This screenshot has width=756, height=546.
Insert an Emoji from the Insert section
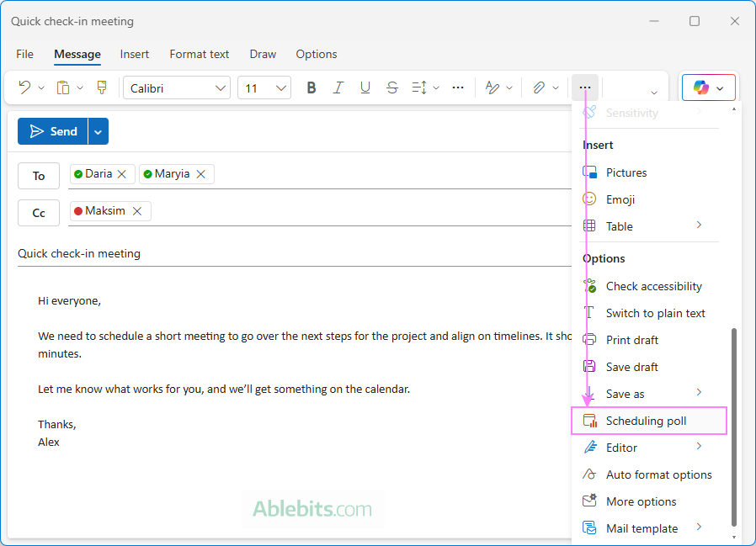[621, 199]
